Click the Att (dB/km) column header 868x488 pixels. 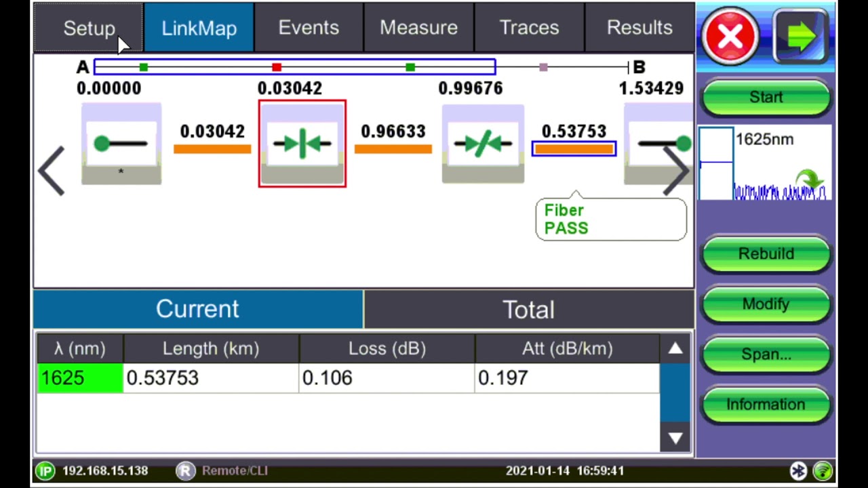[567, 348]
